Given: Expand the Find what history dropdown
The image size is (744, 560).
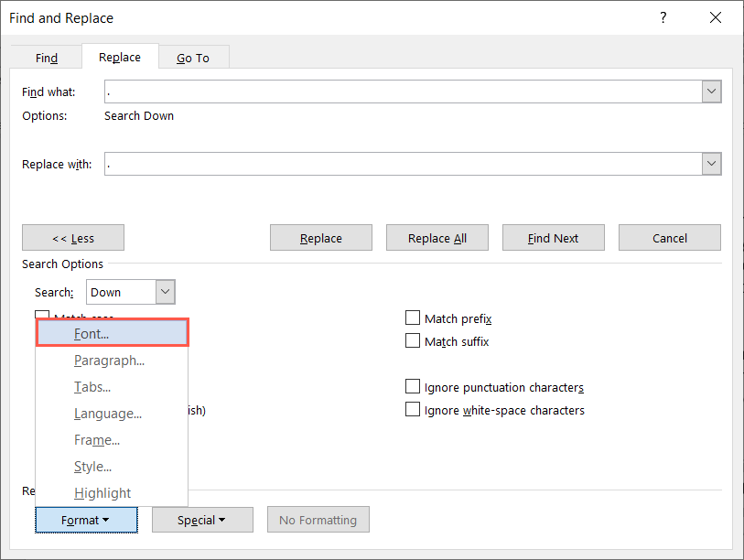Looking at the screenshot, I should pos(711,92).
